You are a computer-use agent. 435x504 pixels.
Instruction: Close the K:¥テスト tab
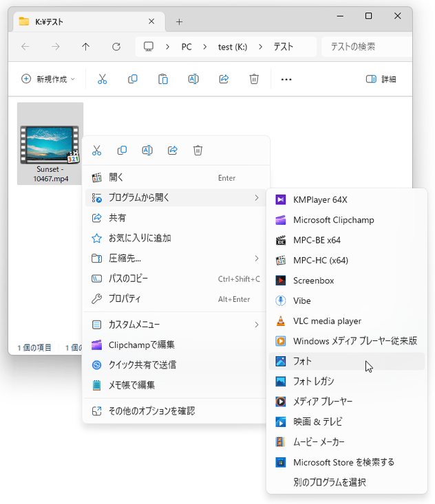(x=151, y=21)
